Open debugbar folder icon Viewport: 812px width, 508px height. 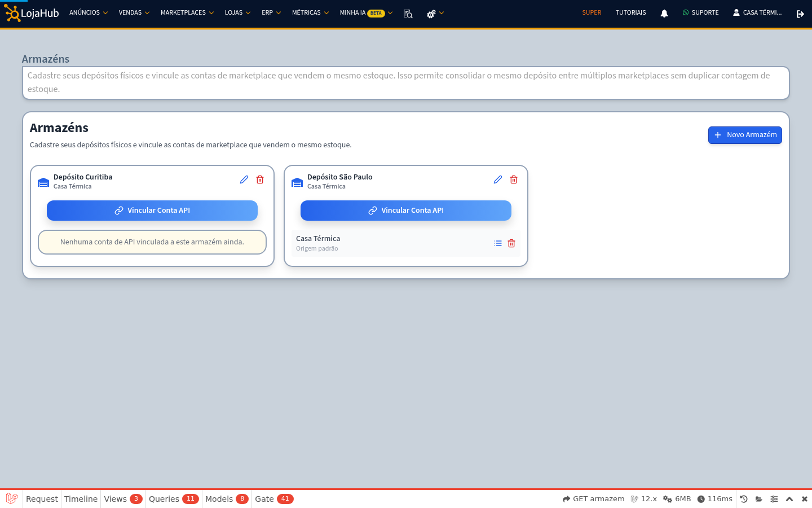[759, 499]
